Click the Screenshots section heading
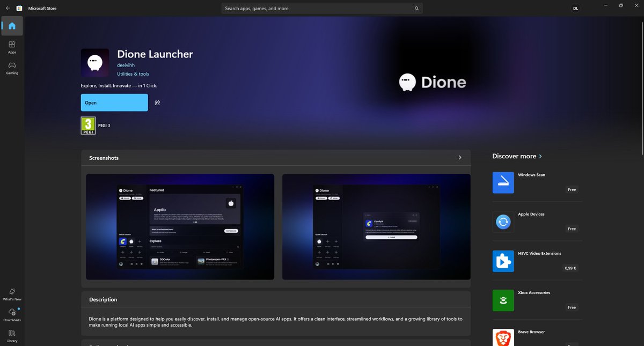The height and width of the screenshot is (346, 644). point(104,158)
